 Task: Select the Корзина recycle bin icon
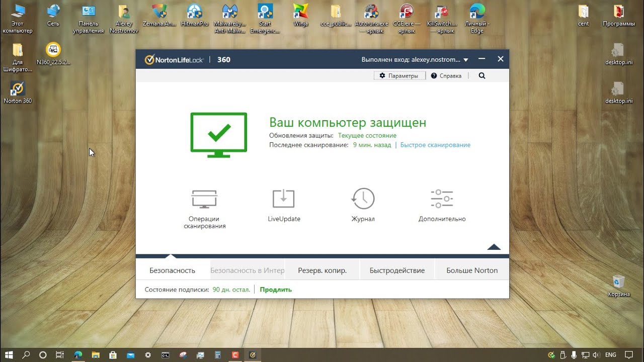point(618,286)
